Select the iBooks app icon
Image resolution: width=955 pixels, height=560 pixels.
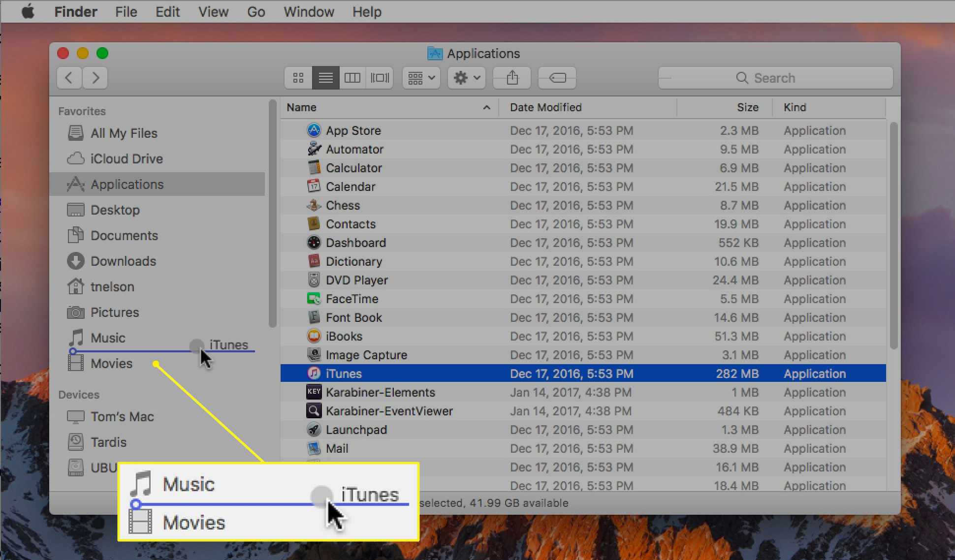tap(314, 336)
